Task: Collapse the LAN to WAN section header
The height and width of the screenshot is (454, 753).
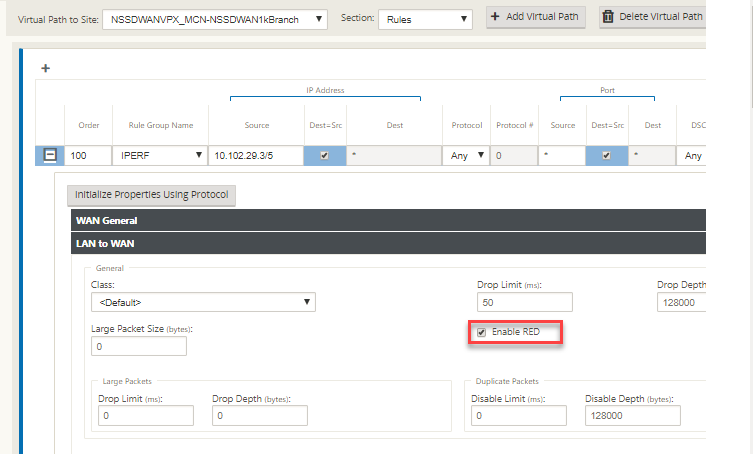Action: point(389,244)
